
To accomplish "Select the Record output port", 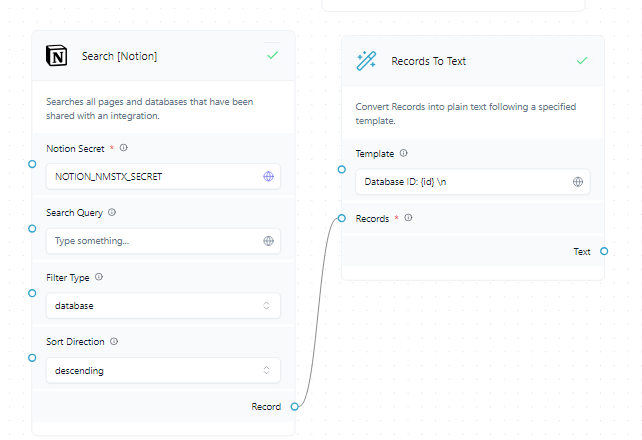I will coord(292,406).
